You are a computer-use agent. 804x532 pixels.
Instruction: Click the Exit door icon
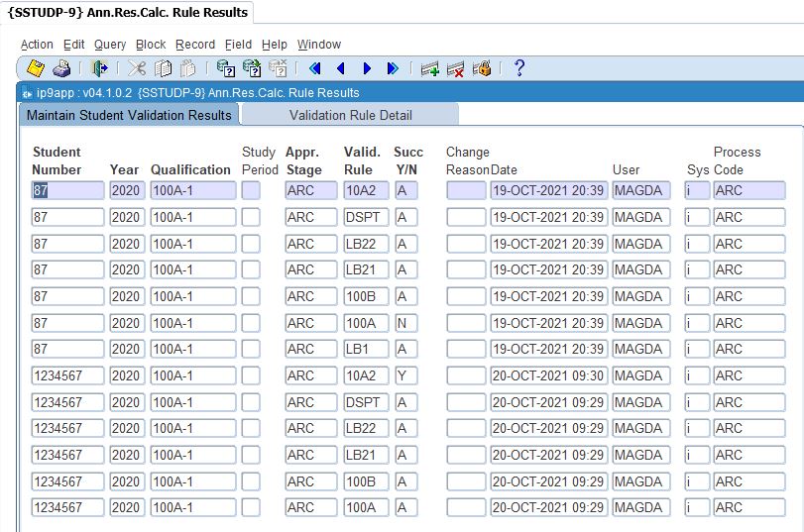[x=99, y=68]
